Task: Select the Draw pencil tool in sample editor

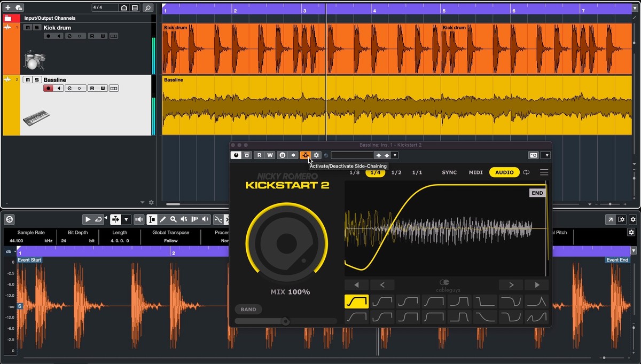Action: pos(163,219)
